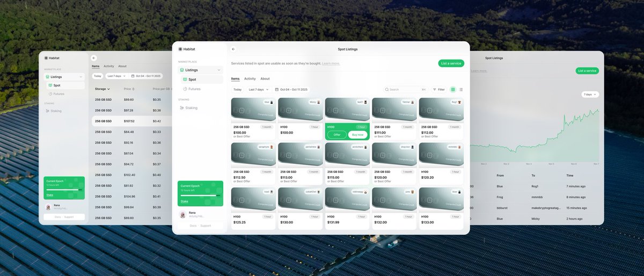Open the About tab in front window
This screenshot has height=276, width=644.
(x=265, y=78)
